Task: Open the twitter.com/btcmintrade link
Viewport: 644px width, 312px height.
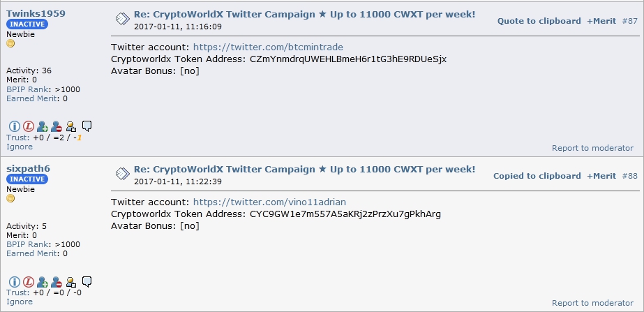Action: [268, 47]
